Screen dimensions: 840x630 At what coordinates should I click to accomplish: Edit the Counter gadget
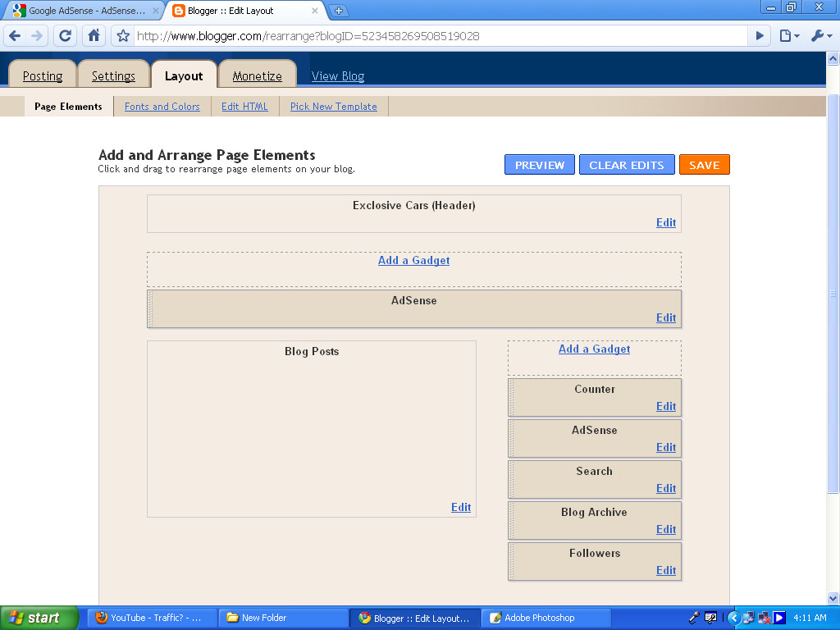click(x=666, y=406)
